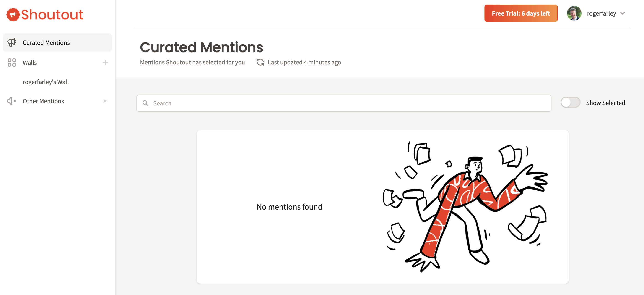Viewport: 644px width, 295px height.
Task: Open the account dropdown chevron
Action: pos(623,13)
